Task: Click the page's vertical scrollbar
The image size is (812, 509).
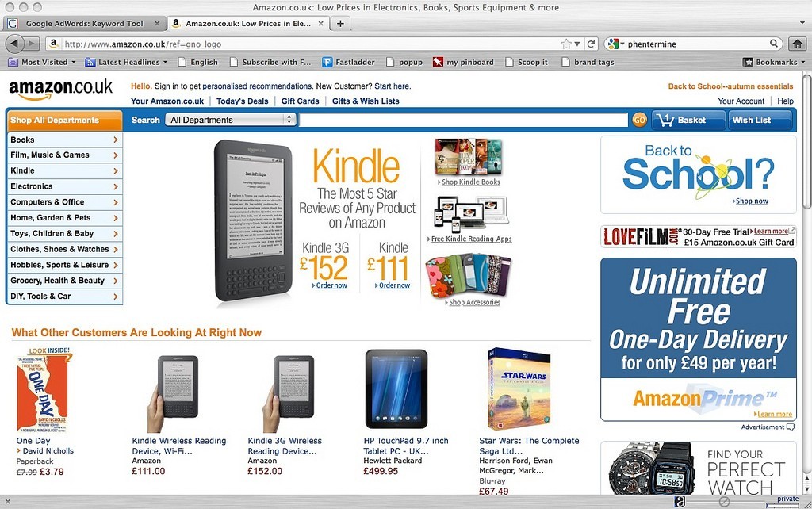Action: click(806, 280)
